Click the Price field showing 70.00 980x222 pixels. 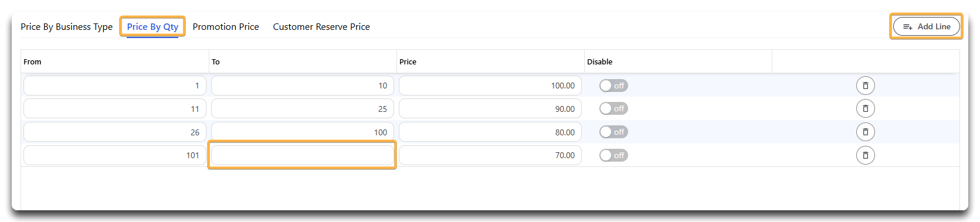click(490, 155)
